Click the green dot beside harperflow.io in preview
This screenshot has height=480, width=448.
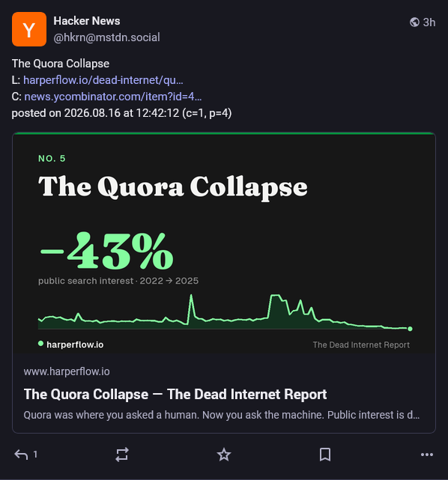click(40, 344)
